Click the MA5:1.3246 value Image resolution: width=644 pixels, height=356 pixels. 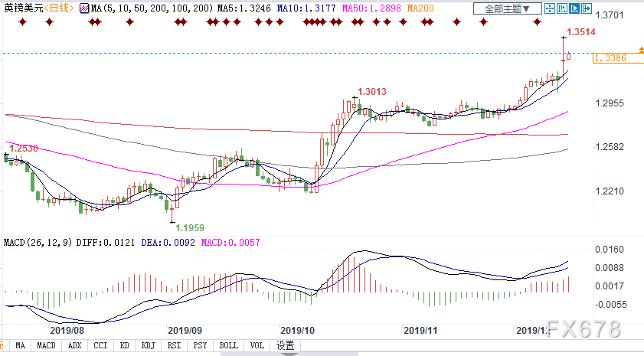click(x=244, y=8)
